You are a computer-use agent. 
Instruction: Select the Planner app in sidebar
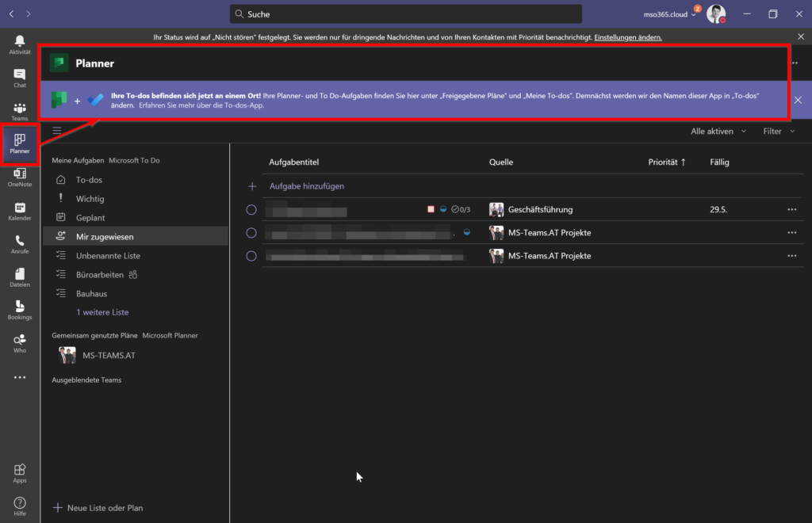tap(20, 144)
